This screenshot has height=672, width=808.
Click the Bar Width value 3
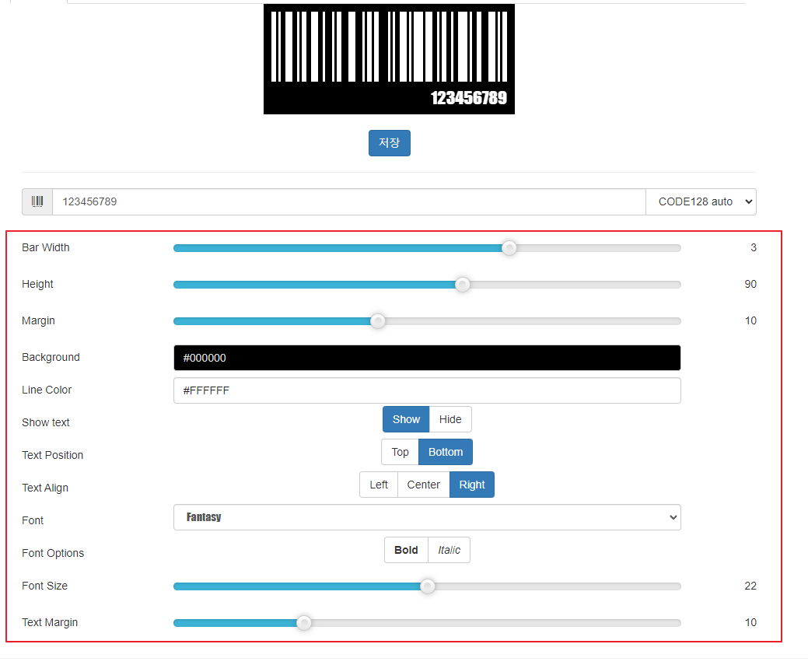pyautogui.click(x=754, y=247)
